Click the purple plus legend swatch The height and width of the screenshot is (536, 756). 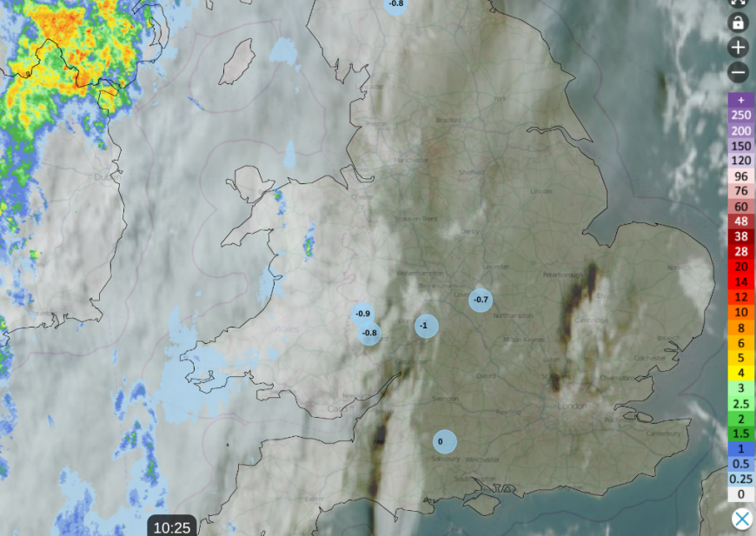coord(741,100)
